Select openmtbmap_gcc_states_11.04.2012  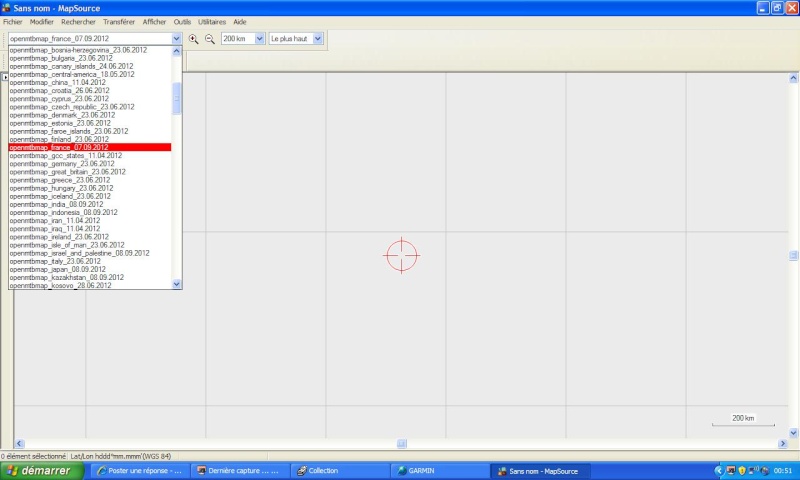coord(90,156)
